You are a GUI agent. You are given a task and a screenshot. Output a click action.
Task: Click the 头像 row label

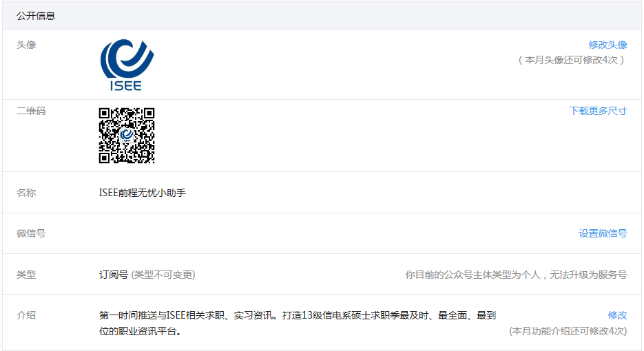(26, 45)
